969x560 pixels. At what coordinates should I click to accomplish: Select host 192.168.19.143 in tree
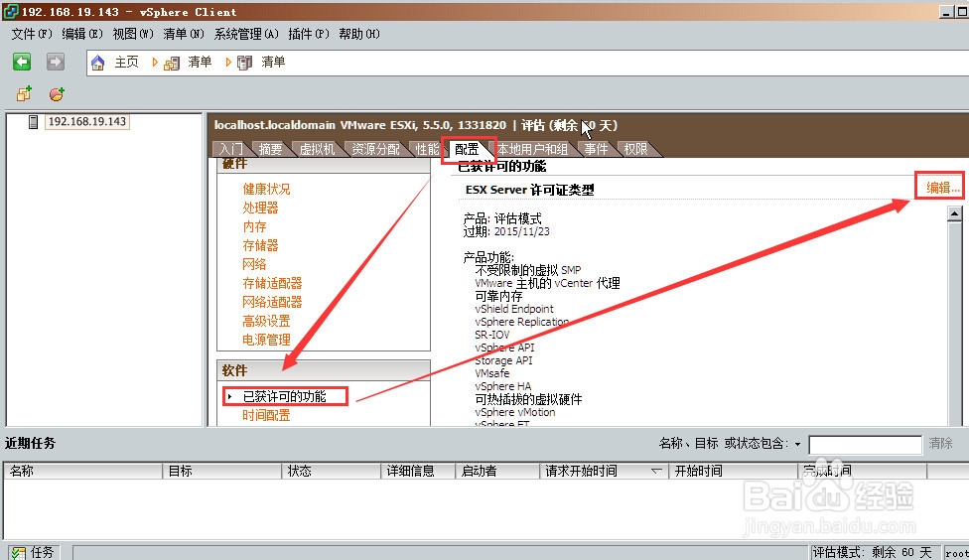[87, 122]
